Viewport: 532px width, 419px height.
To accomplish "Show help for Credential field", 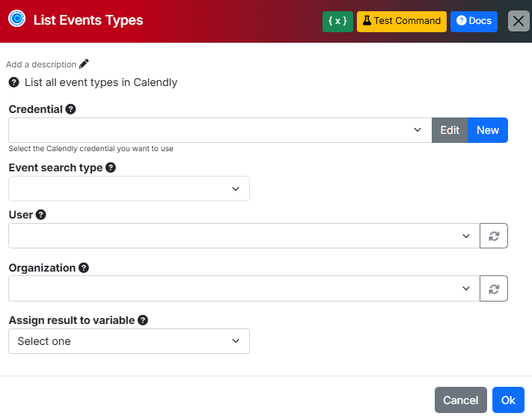I will pos(71,109).
